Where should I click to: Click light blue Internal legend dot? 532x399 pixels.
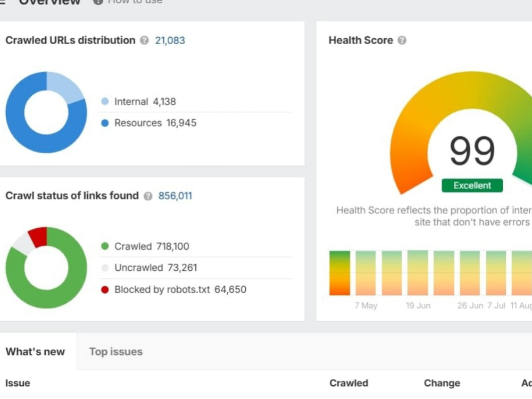105,102
